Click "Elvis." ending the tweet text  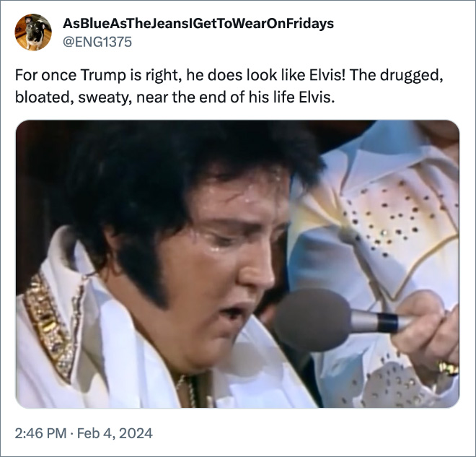pos(317,97)
